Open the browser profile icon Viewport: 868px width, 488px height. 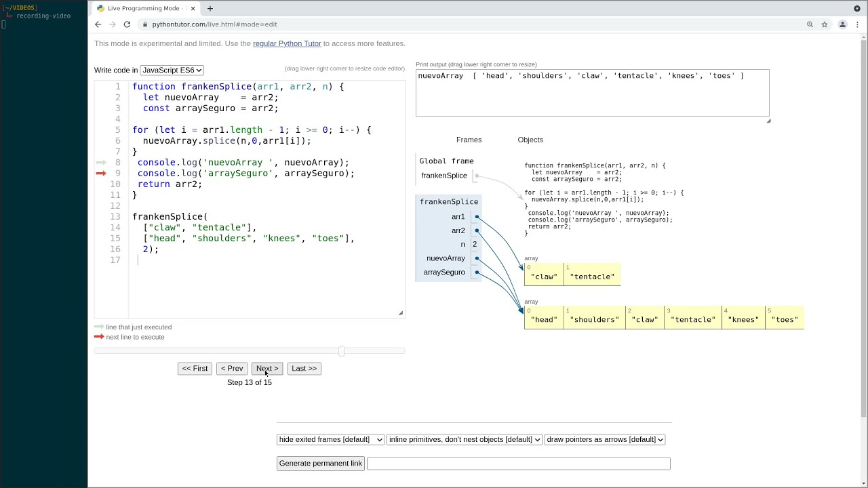click(843, 24)
